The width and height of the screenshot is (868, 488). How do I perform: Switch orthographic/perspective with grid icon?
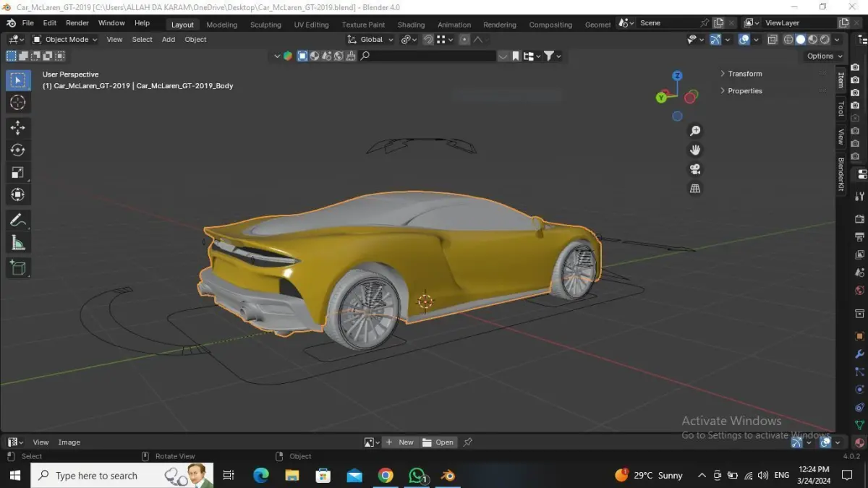pos(695,188)
